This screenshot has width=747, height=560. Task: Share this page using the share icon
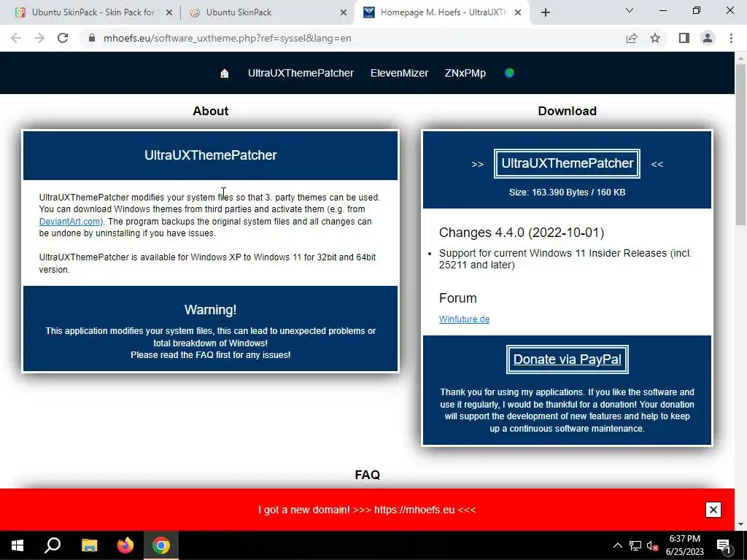632,38
